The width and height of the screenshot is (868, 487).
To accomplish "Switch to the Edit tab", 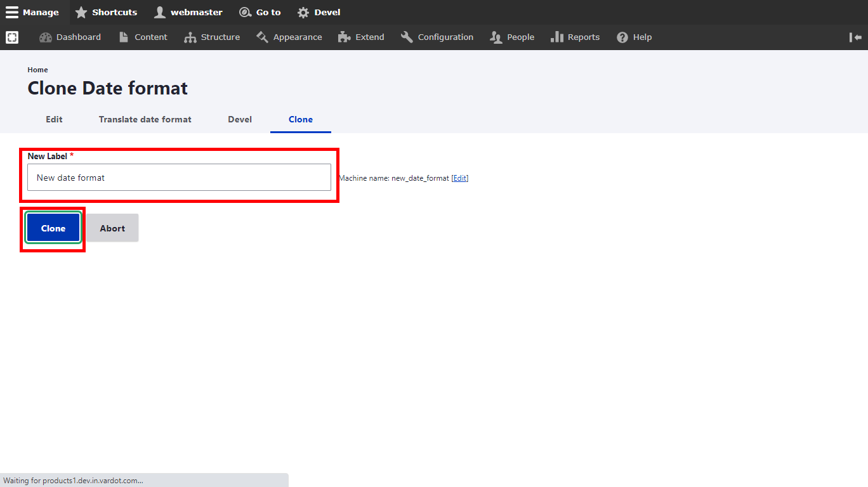I will coord(54,119).
